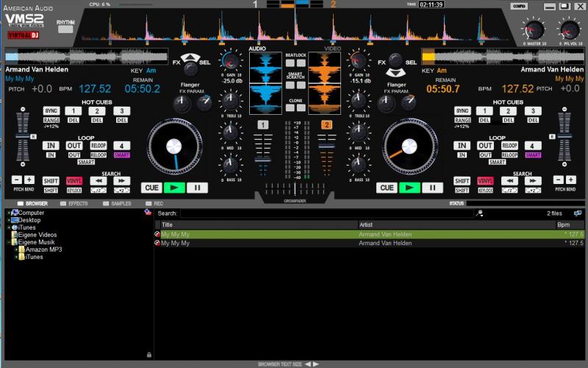
Task: Click the left deck pitch bend plus
Action: point(29,180)
